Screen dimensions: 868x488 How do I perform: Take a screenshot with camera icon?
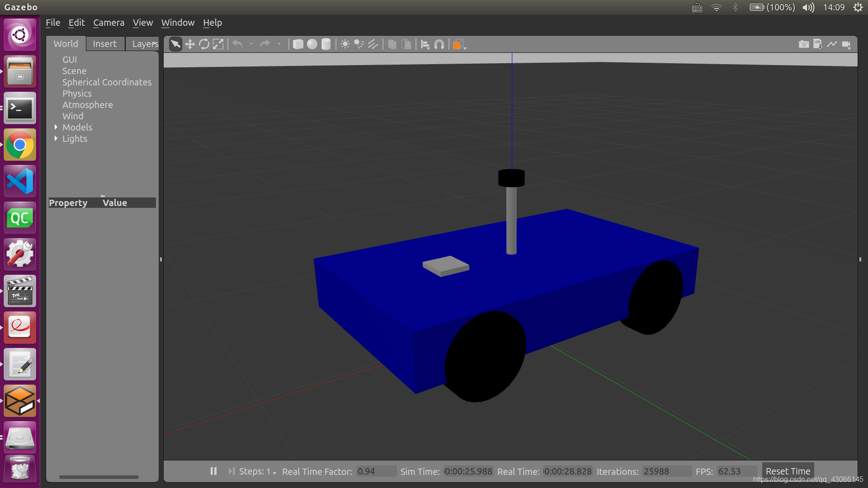[x=804, y=44]
